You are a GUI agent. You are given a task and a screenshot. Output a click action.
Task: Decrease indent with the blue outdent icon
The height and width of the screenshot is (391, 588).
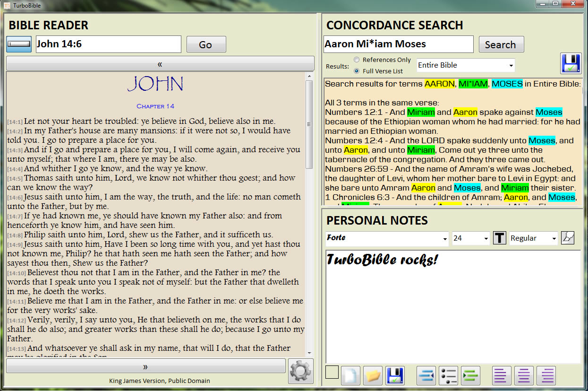(x=426, y=376)
